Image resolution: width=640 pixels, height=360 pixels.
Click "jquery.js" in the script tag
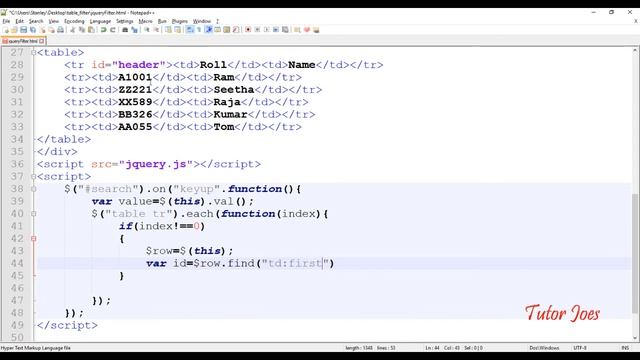click(156, 164)
